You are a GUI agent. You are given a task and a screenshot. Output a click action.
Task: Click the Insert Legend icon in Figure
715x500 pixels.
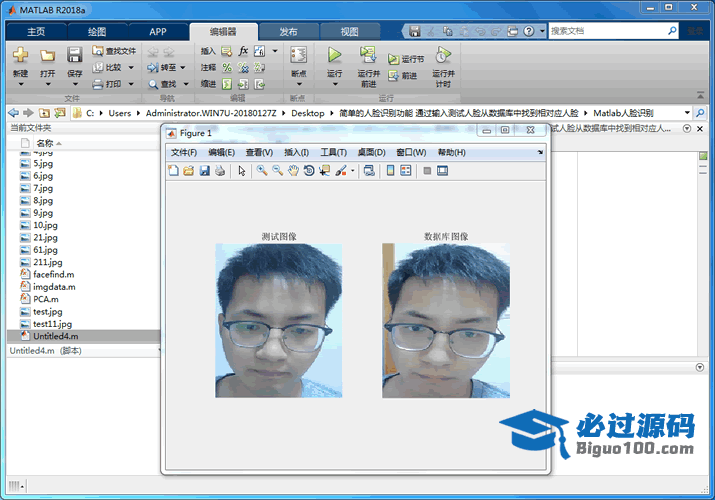click(x=405, y=170)
